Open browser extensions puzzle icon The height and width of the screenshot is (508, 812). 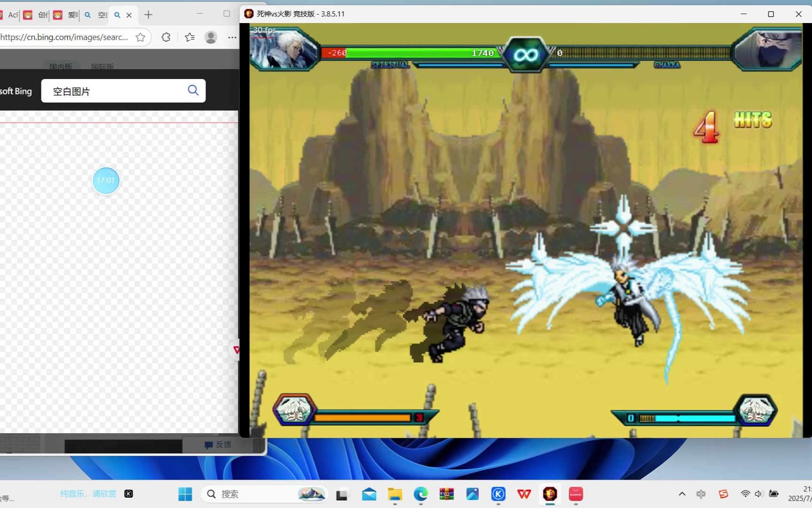click(x=166, y=37)
